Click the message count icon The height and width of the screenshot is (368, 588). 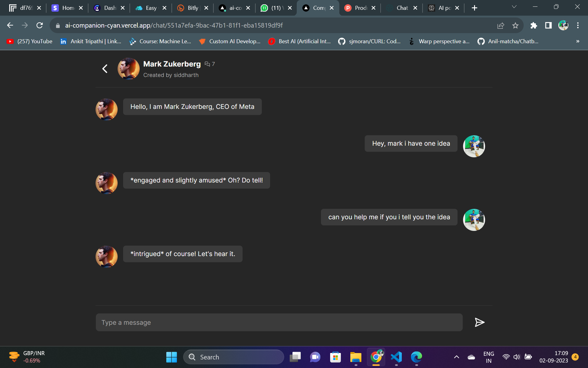(207, 64)
